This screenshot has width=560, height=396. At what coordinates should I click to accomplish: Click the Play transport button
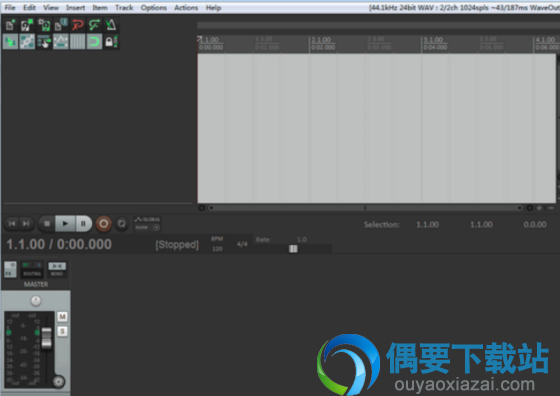pyautogui.click(x=65, y=224)
